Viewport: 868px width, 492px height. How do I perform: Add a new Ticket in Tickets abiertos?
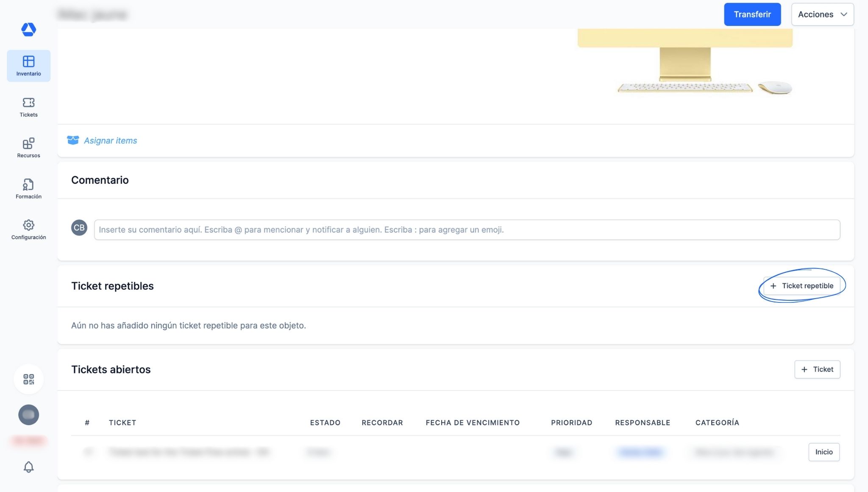[x=817, y=369]
